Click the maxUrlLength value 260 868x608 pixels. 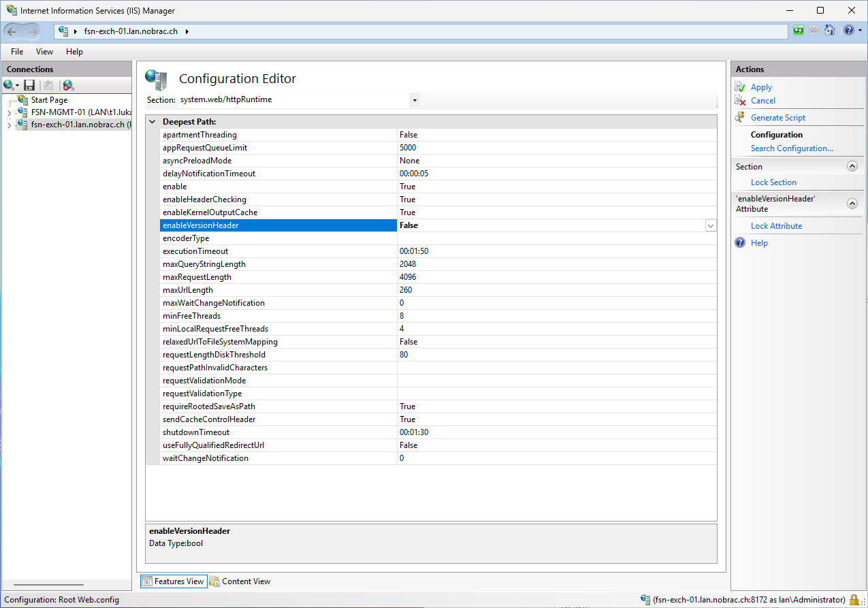tap(406, 290)
